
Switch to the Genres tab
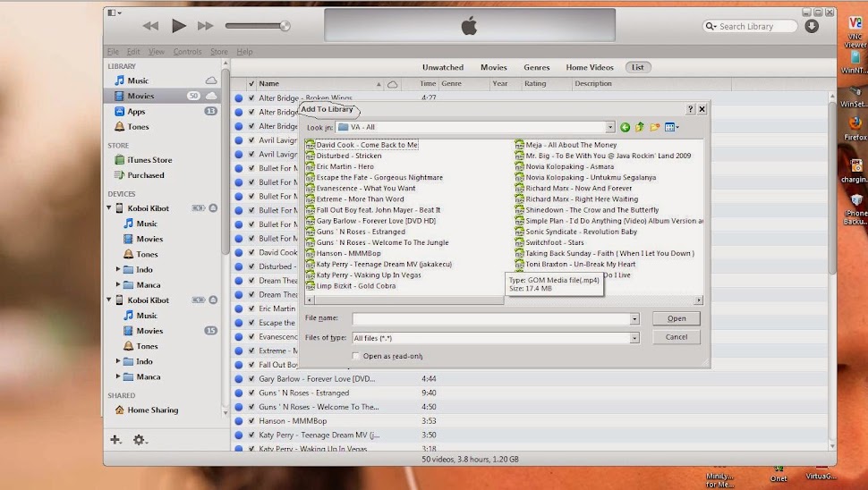click(536, 67)
